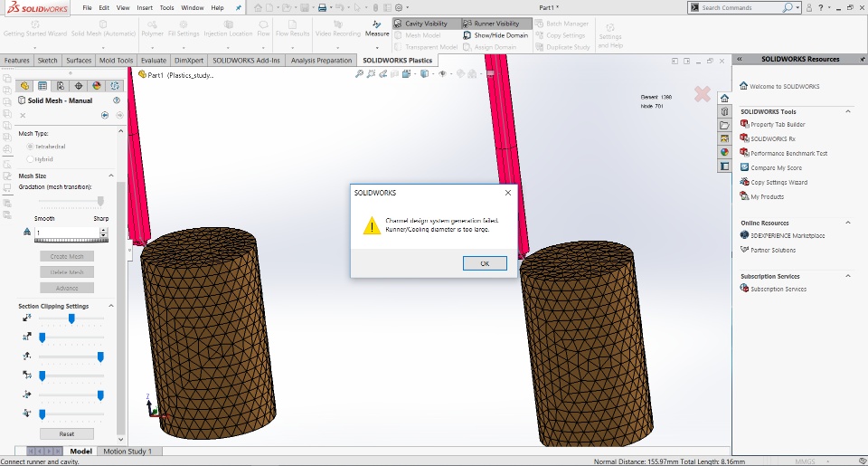Click the first section clipping slider
The width and height of the screenshot is (868, 466).
pos(71,319)
